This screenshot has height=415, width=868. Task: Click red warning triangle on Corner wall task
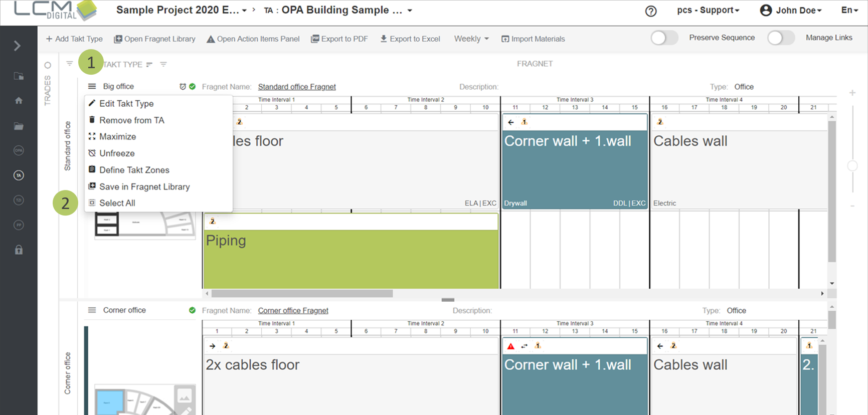click(x=510, y=346)
